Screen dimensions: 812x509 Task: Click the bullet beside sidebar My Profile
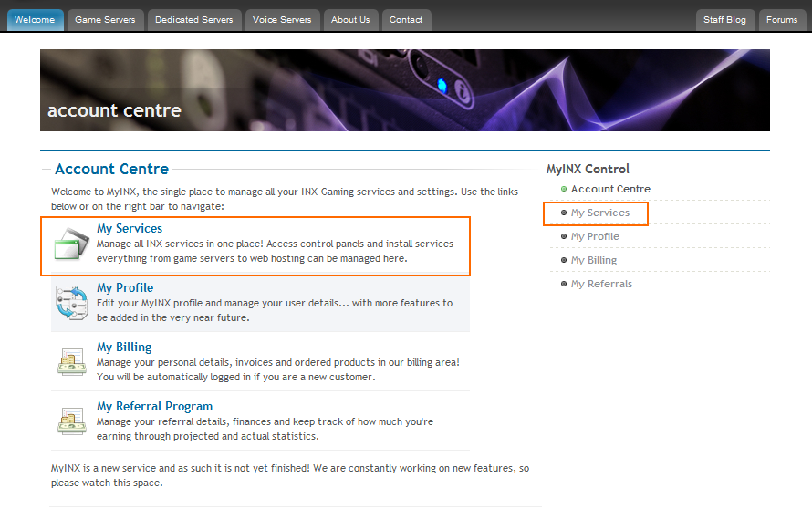[564, 236]
